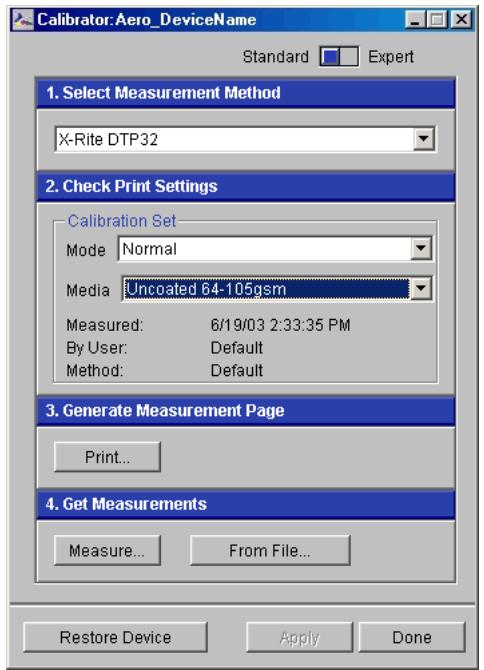Click the Measure... button

click(107, 550)
